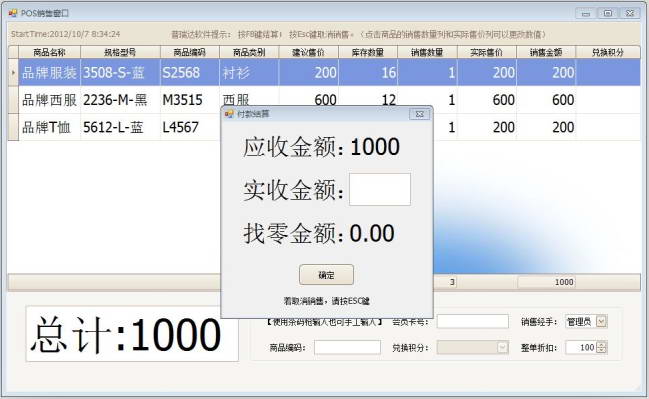Click the StartTime label in header
Image resolution: width=649 pixels, height=399 pixels.
65,34
